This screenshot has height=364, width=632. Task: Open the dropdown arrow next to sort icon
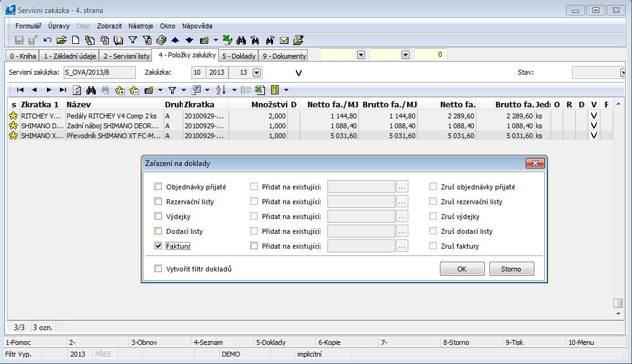(234, 90)
